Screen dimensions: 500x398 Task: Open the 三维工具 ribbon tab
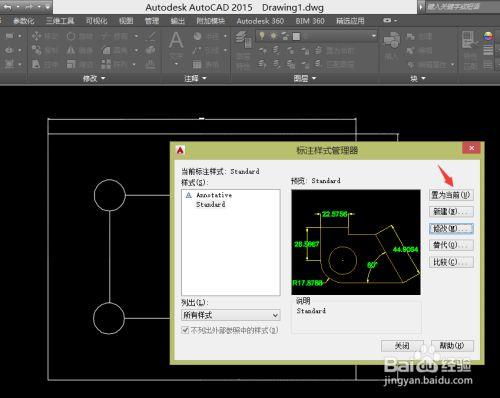click(x=60, y=21)
